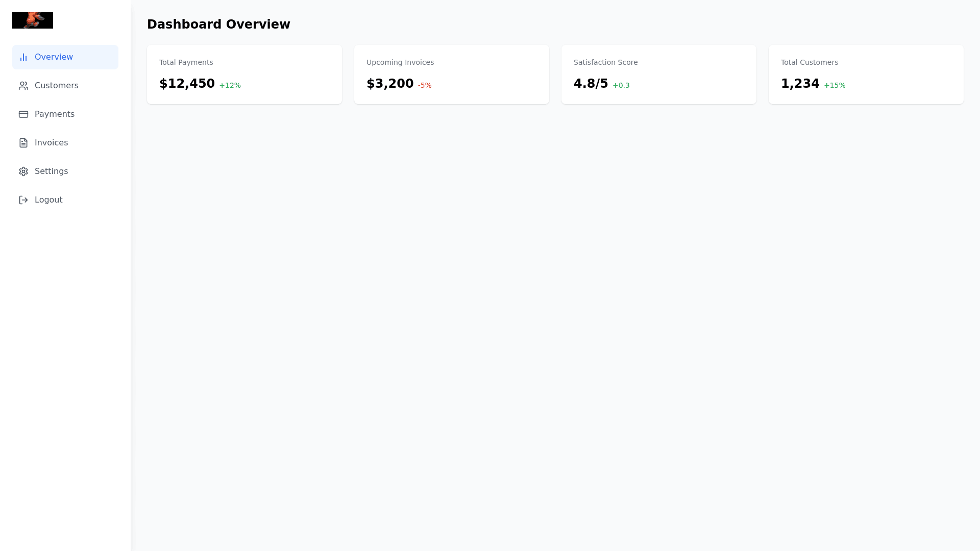The width and height of the screenshot is (980, 551).
Task: Go to the Customers page
Action: tap(56, 86)
